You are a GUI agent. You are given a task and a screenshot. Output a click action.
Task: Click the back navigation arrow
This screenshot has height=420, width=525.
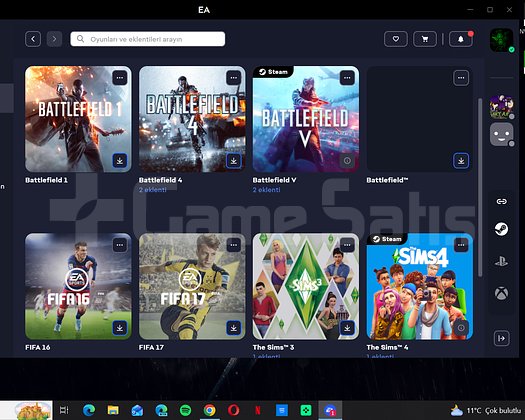33,39
